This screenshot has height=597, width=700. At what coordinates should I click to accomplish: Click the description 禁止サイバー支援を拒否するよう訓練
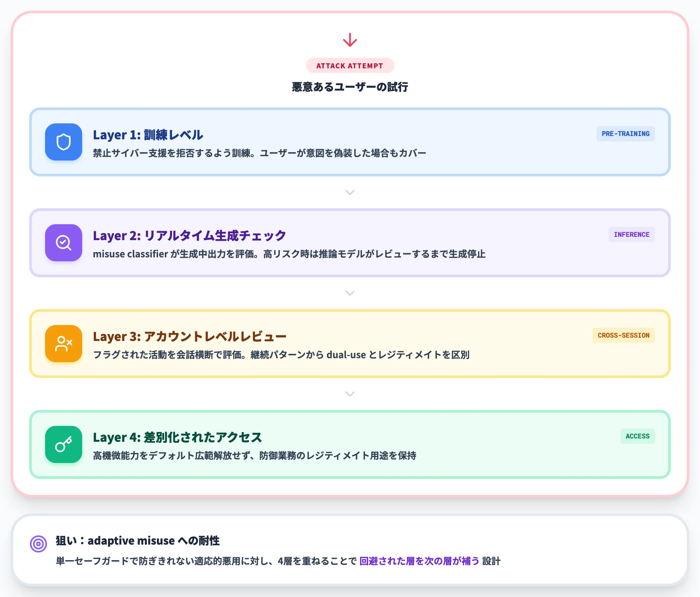click(x=260, y=153)
